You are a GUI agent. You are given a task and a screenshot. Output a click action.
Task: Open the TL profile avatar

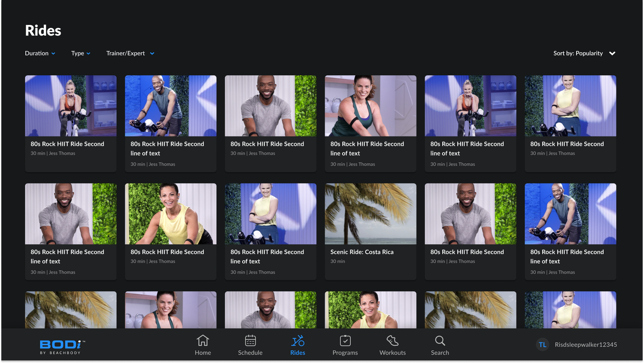tap(543, 345)
